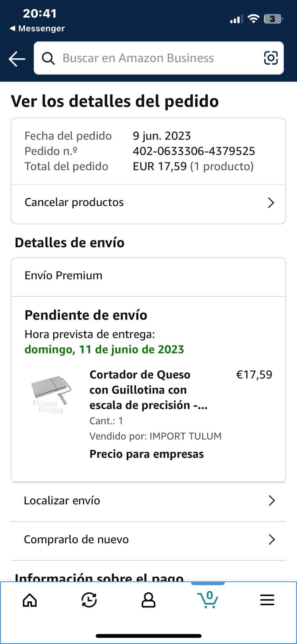Open Localizar envío option

click(x=62, y=500)
